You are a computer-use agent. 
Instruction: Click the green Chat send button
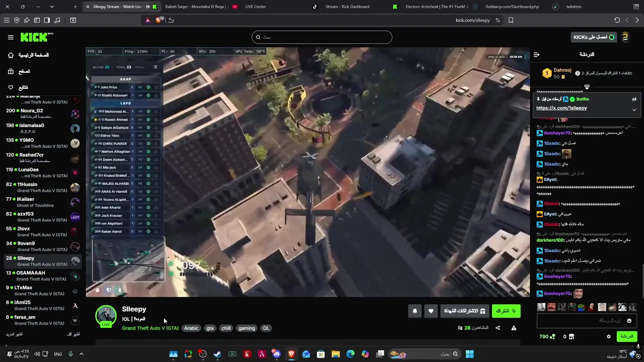(626, 336)
